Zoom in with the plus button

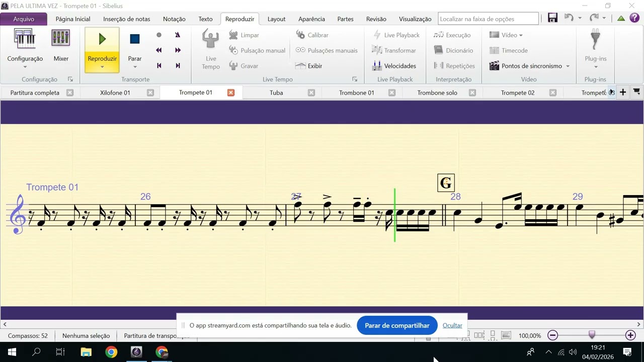tap(630, 335)
